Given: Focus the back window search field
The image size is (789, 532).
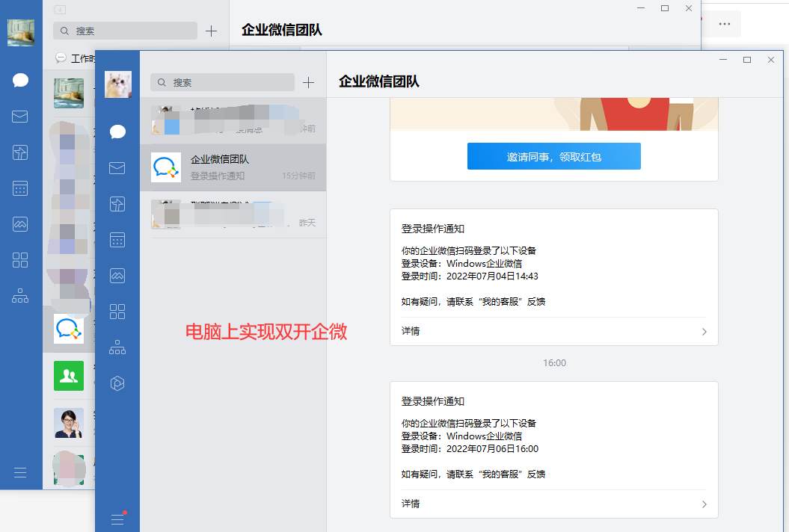Looking at the screenshot, I should click(126, 31).
